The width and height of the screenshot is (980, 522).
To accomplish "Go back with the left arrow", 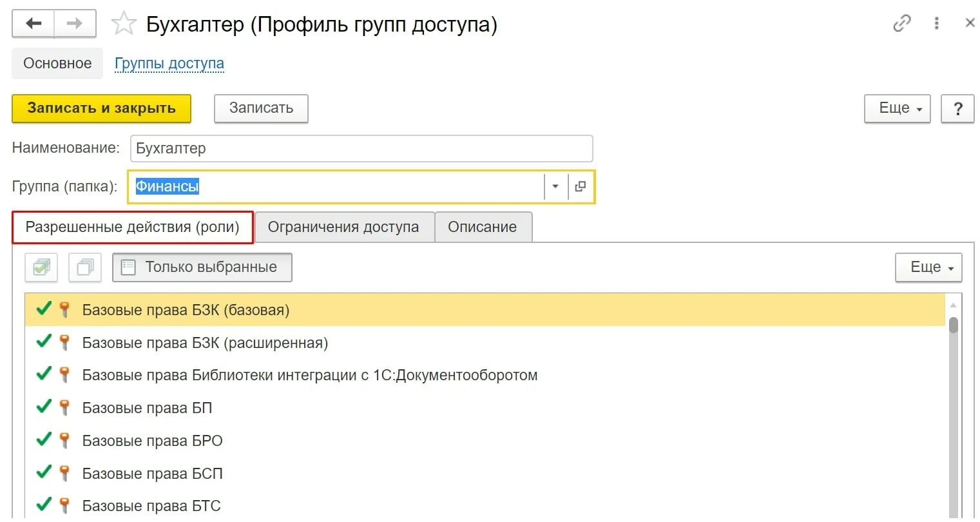I will pyautogui.click(x=34, y=24).
